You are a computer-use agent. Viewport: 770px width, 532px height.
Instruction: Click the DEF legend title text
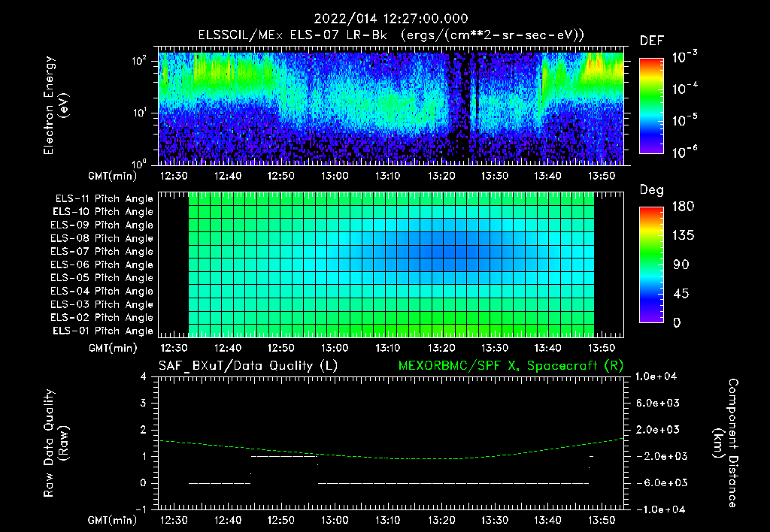pos(652,41)
